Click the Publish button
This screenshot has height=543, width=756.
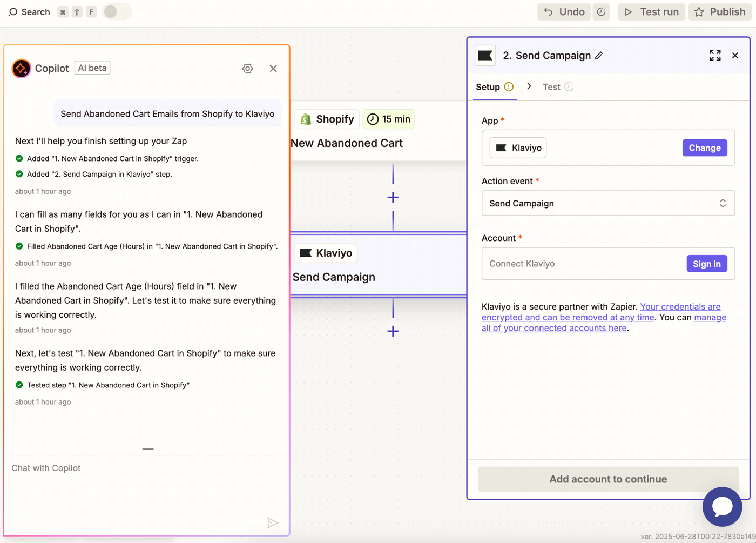(720, 12)
